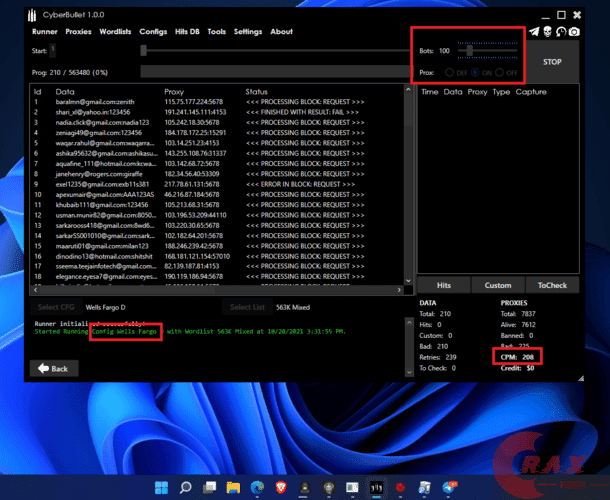The image size is (610, 500).
Task: Select row with status FINISHED WITH RESULT: FAIL
Action: [218, 112]
